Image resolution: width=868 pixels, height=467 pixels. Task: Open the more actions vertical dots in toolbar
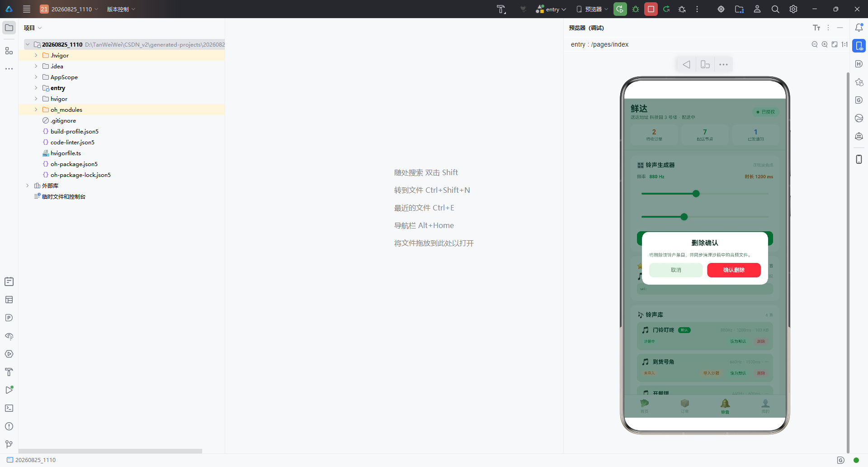pos(697,9)
